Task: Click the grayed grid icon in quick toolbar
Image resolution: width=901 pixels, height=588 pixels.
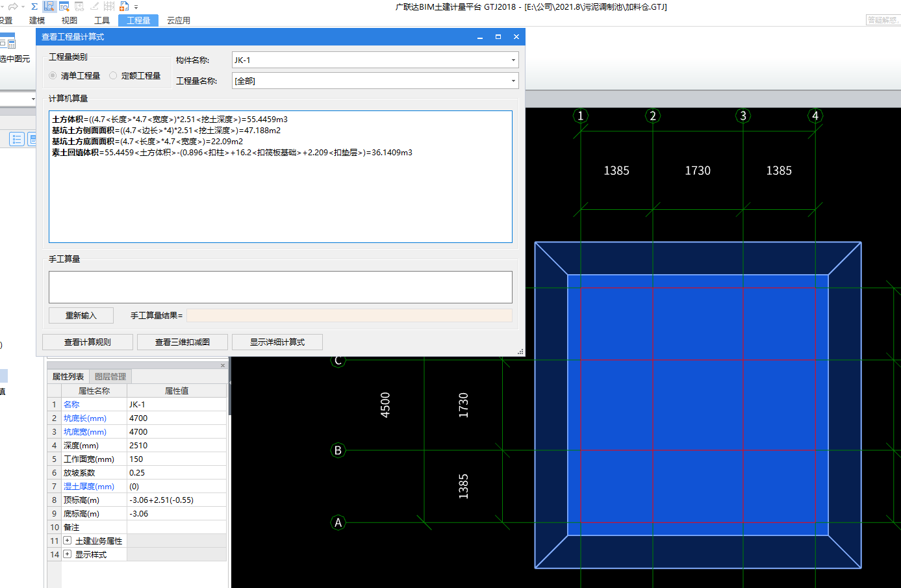Action: click(109, 6)
